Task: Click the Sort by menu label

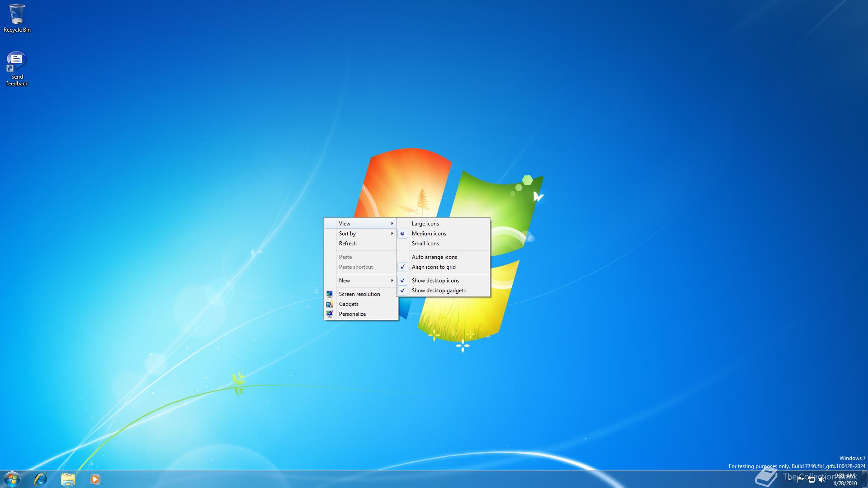Action: [347, 234]
